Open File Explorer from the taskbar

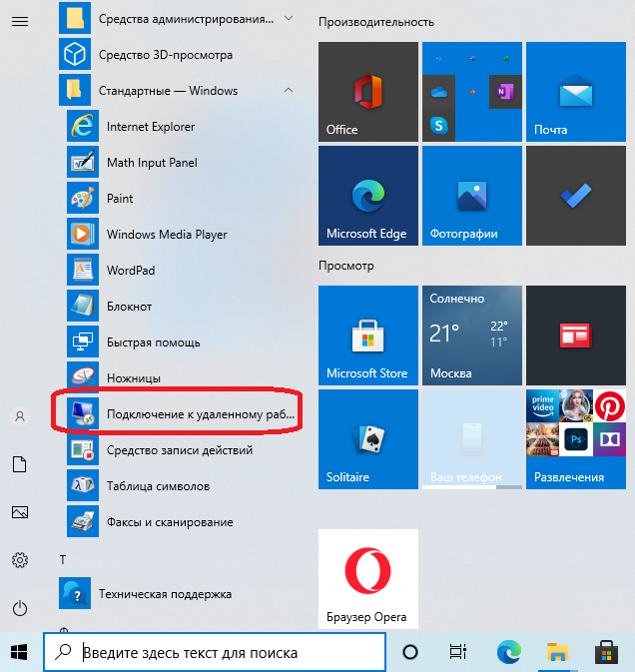557,652
